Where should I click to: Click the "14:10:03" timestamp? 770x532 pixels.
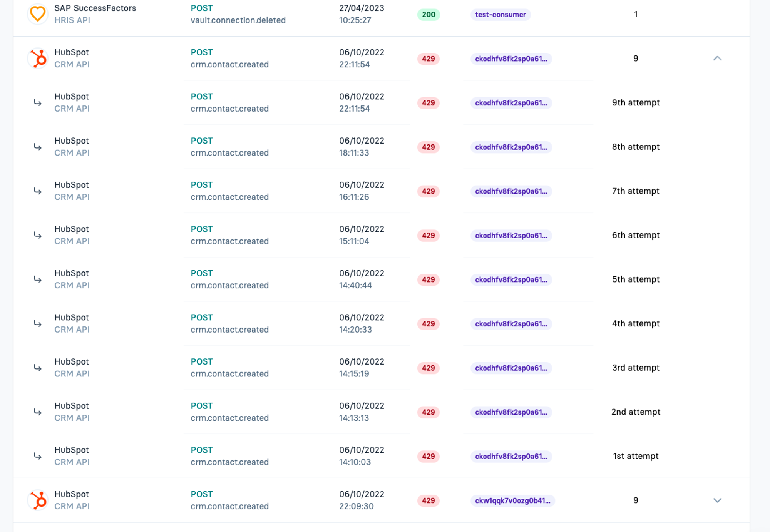[x=355, y=462]
